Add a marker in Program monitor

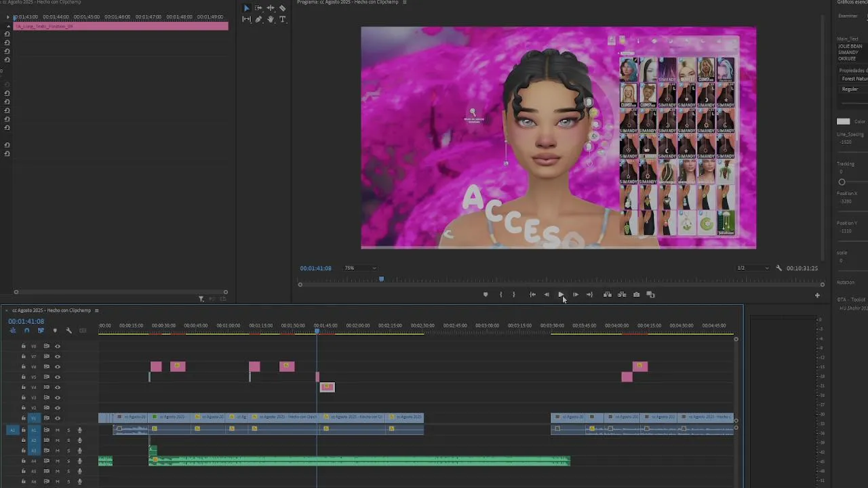tap(486, 295)
